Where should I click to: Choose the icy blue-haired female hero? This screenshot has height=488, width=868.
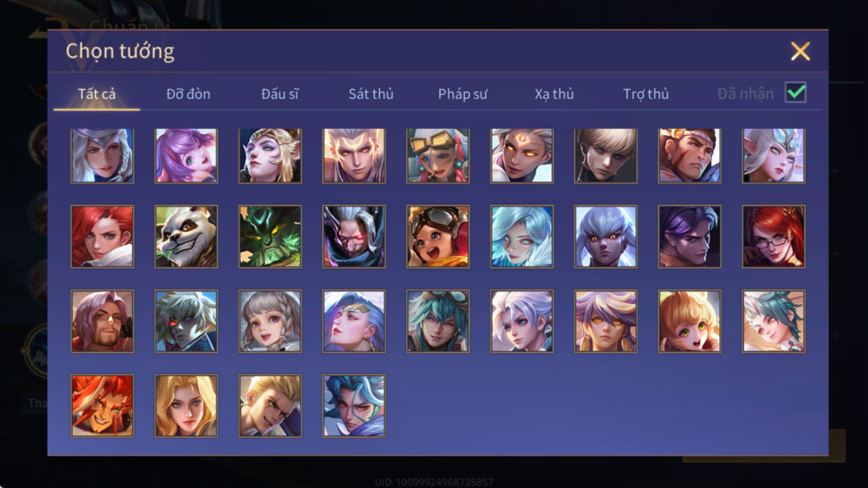[x=521, y=236]
